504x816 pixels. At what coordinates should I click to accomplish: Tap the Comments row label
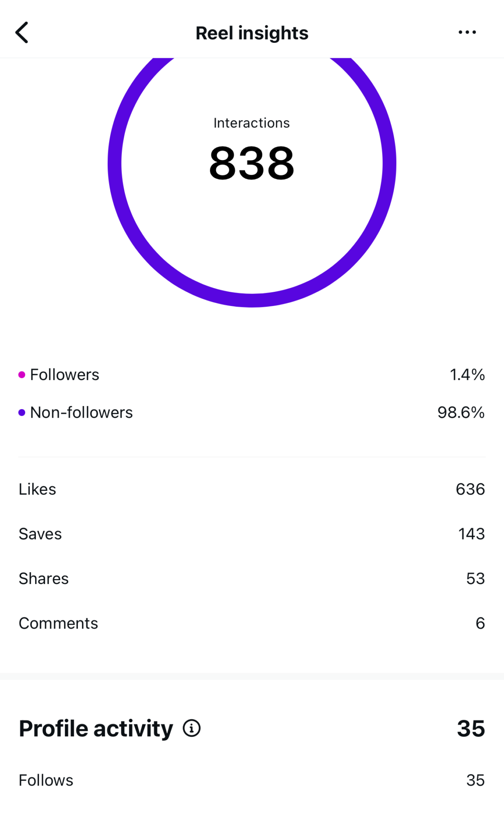pos(58,623)
